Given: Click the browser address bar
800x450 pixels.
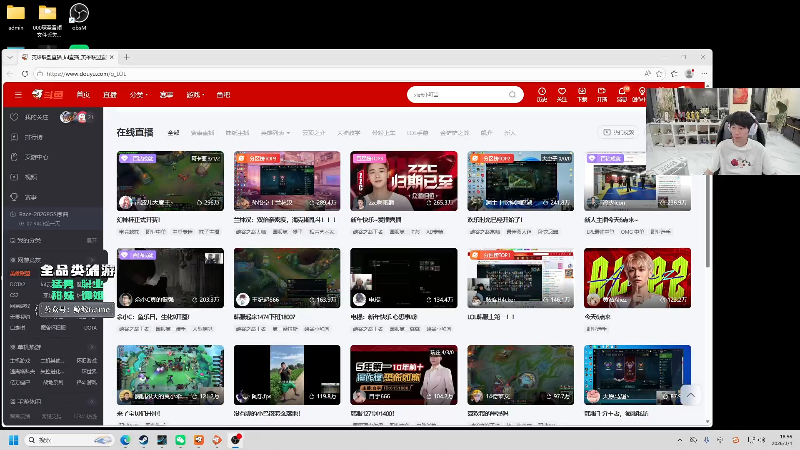Looking at the screenshot, I should click(x=337, y=74).
